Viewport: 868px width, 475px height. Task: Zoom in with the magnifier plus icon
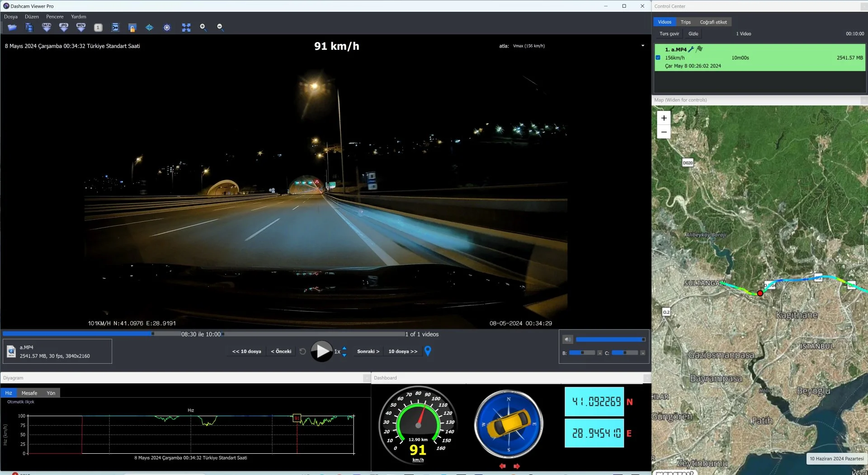tap(203, 28)
